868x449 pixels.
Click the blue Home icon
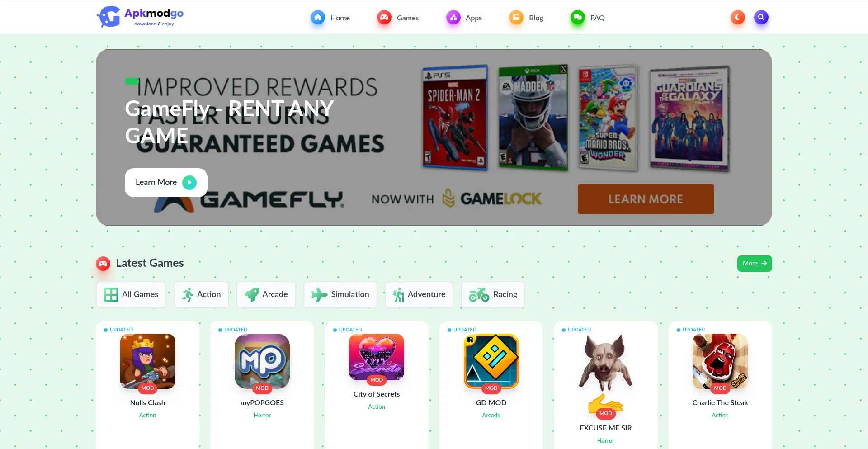[x=318, y=18]
